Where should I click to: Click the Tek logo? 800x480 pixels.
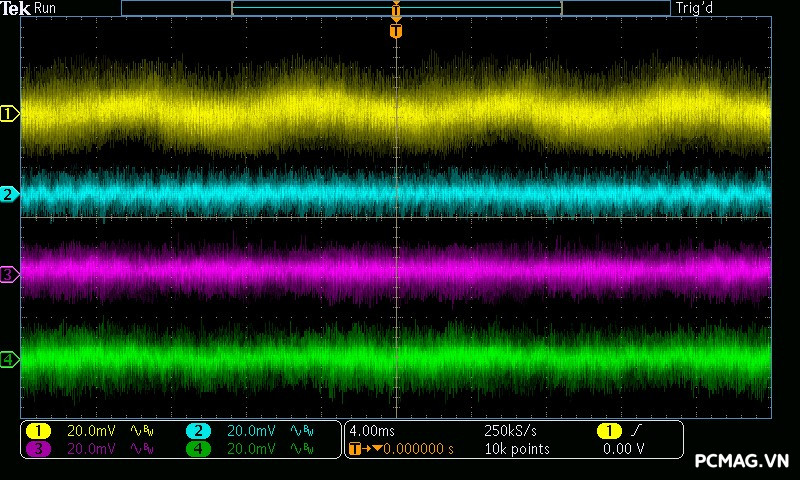tap(16, 8)
